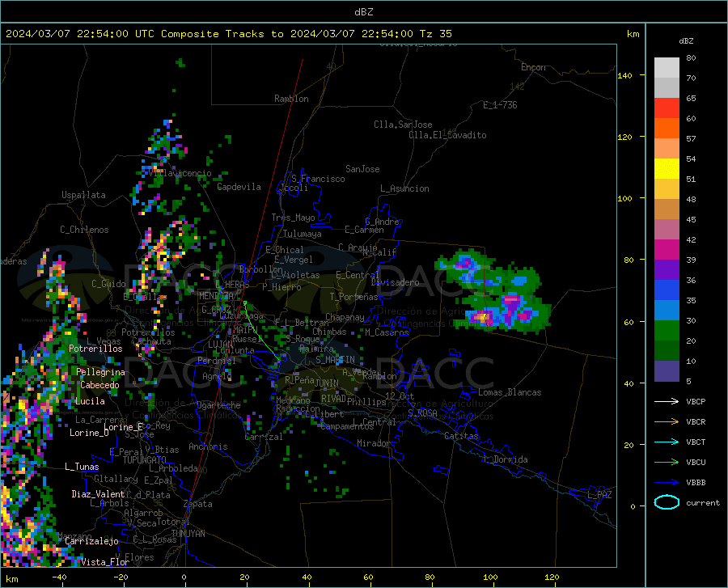The image size is (728, 588).
Task: Click the intense storm cell core near Divisadero
Action: tap(484, 318)
